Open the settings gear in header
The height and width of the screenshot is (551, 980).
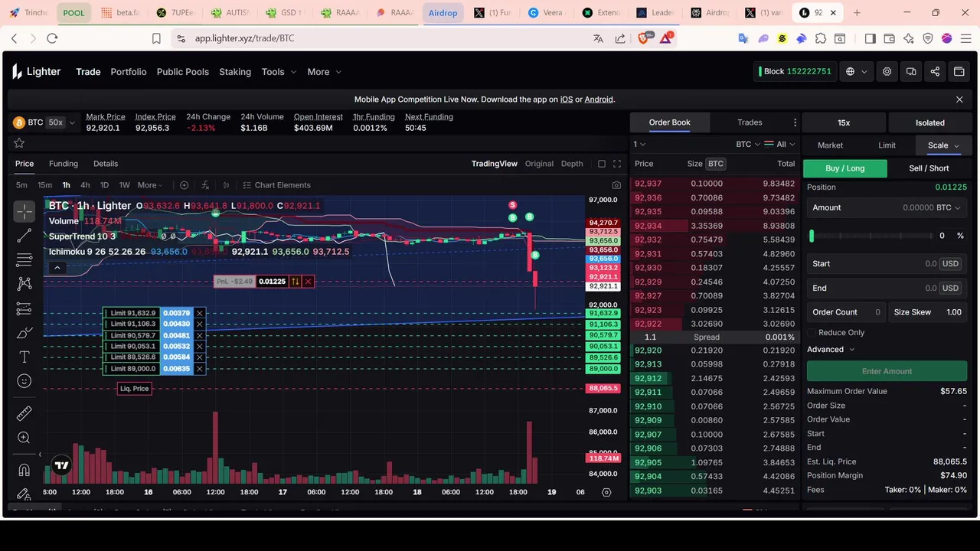click(x=887, y=71)
